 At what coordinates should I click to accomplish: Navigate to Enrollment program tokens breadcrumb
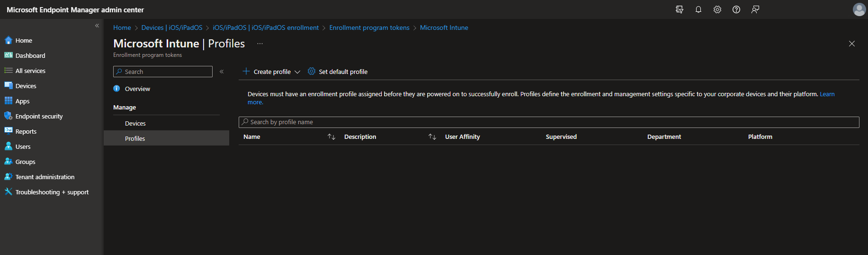pyautogui.click(x=369, y=27)
